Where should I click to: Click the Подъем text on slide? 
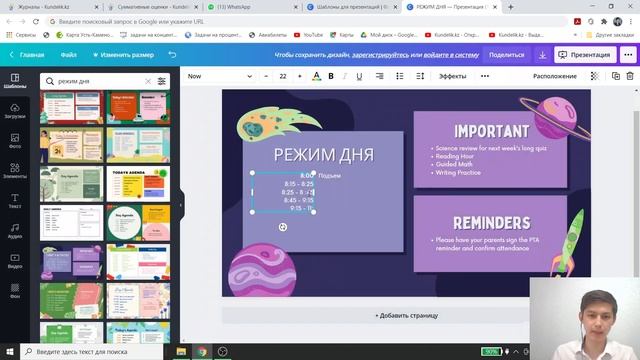[329, 176]
